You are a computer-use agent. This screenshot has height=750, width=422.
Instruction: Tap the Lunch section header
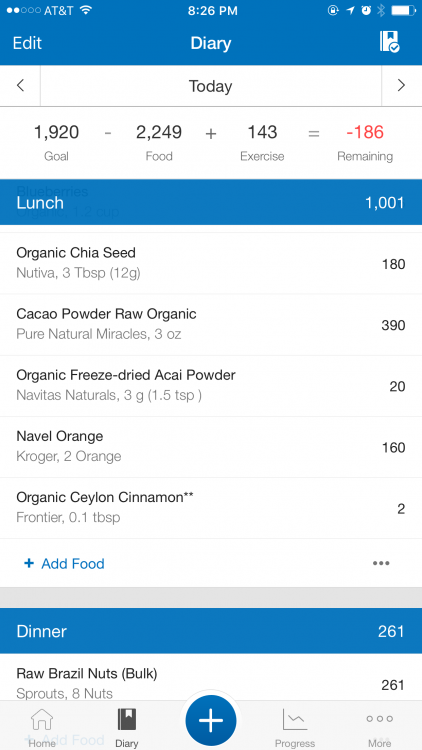(x=211, y=202)
